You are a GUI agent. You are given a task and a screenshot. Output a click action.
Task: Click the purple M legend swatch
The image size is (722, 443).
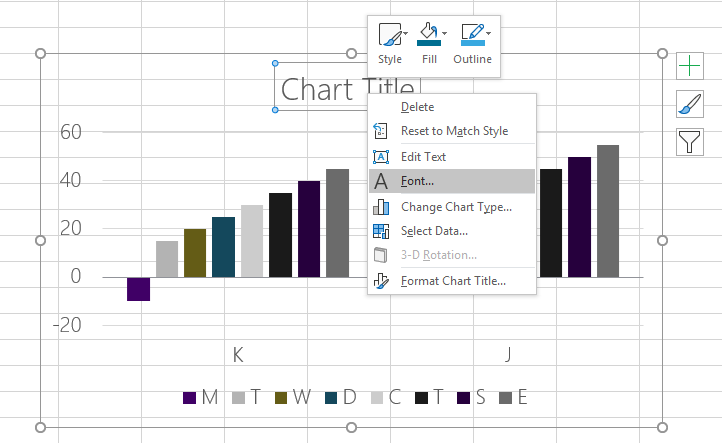pyautogui.click(x=190, y=397)
